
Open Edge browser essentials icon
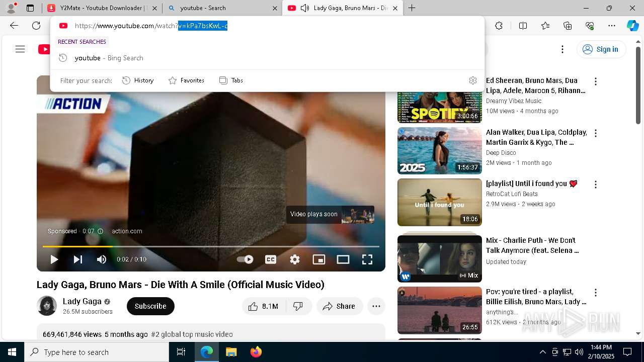point(590,26)
